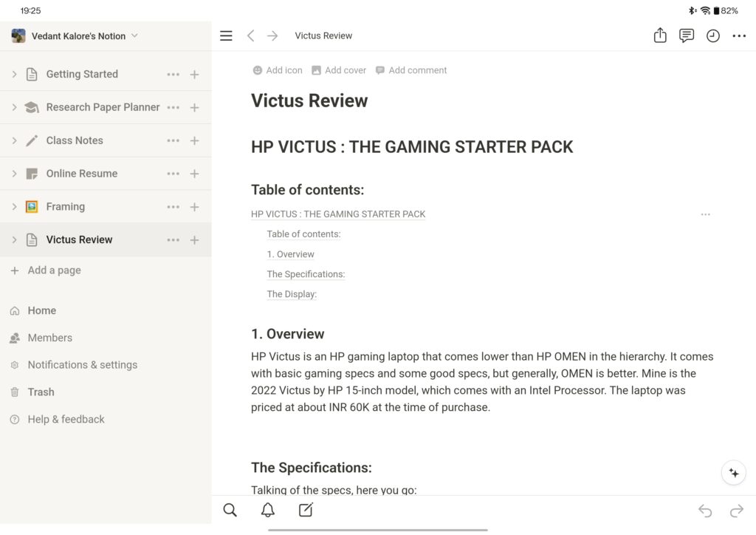Viewport: 756px width, 535px height.
Task: Add subpage inside Framing
Action: pos(194,207)
